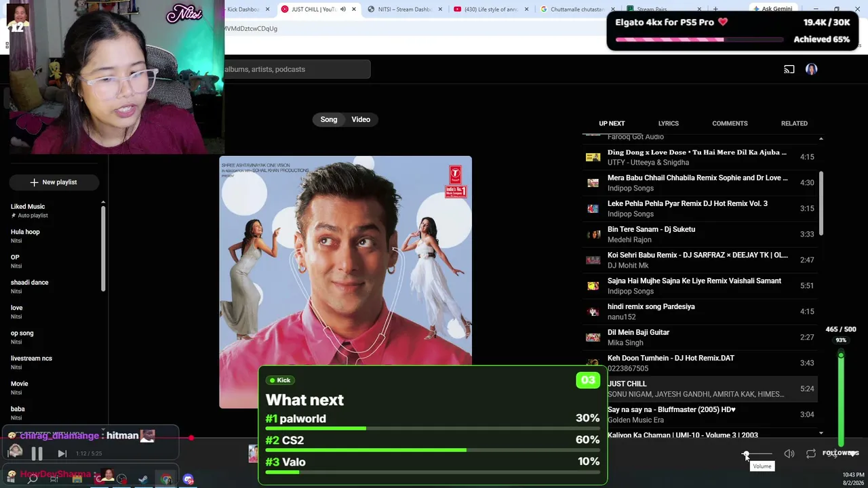Click the hindi remix Pardesiya thumbnail
The height and width of the screenshot is (488, 868).
593,312
